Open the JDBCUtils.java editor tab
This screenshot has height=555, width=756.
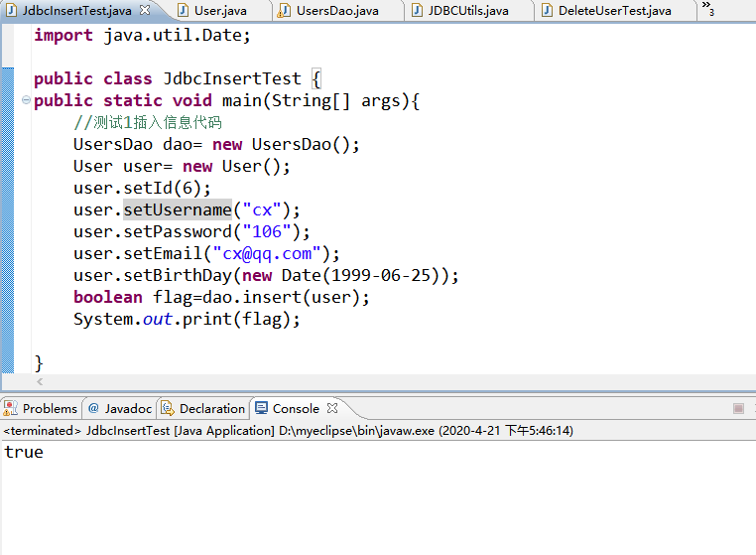(468, 11)
